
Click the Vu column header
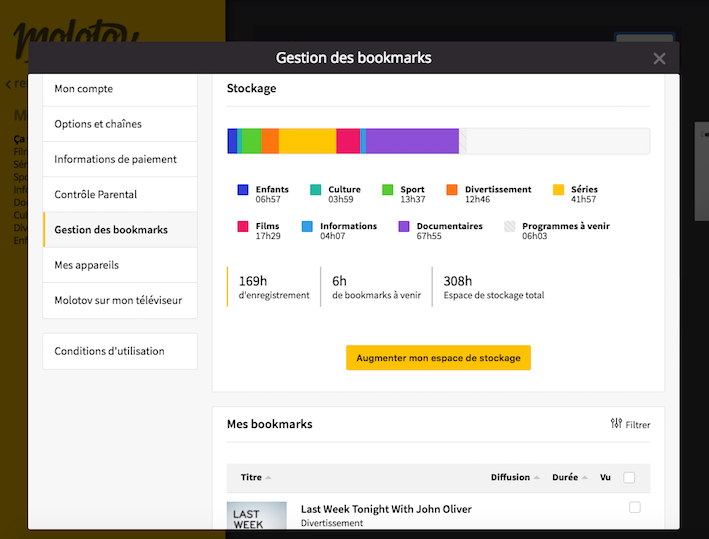click(x=605, y=477)
